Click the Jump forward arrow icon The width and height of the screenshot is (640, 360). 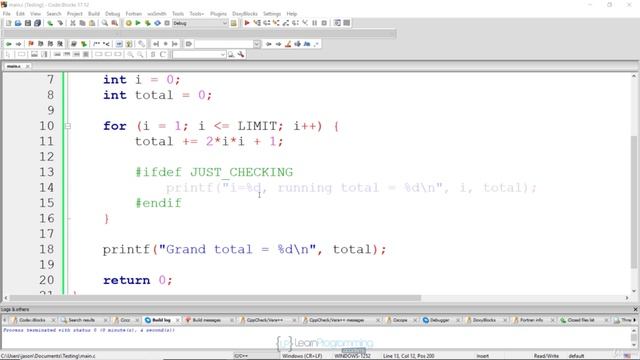(x=18, y=44)
